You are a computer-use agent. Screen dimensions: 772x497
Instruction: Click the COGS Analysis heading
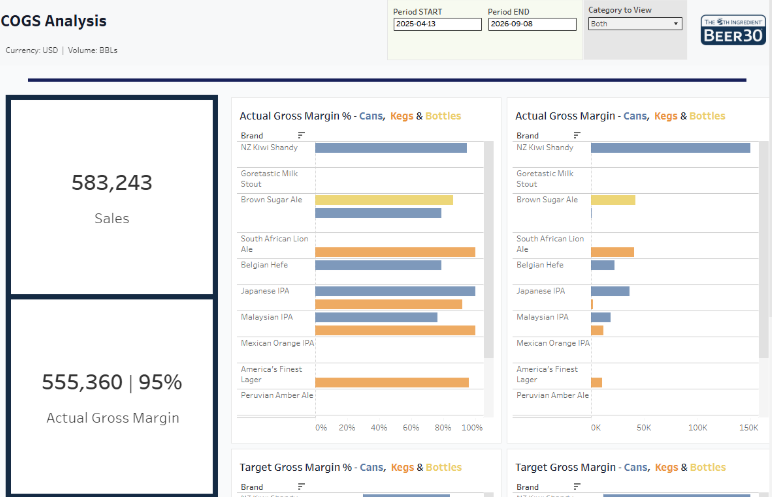(54, 21)
